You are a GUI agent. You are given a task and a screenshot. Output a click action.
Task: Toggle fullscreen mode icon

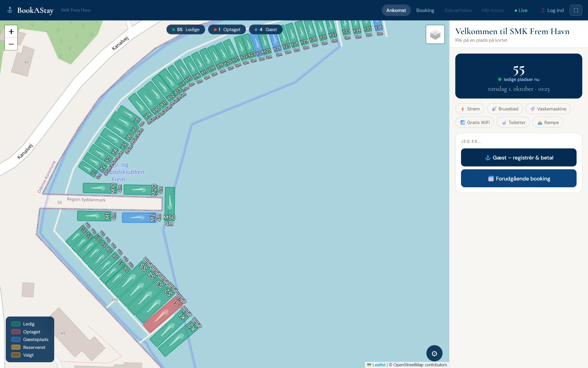576,10
